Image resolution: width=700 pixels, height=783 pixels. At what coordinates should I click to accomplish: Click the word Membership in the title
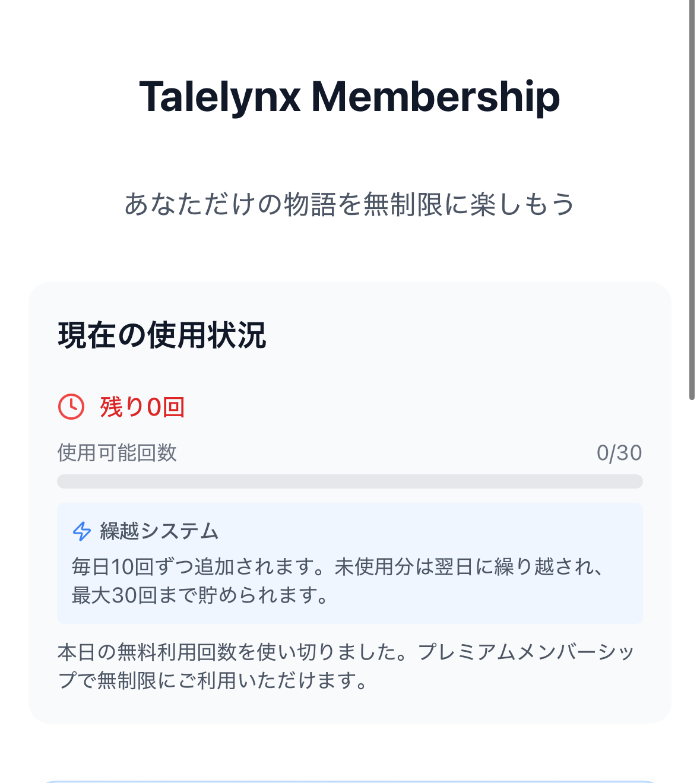435,96
